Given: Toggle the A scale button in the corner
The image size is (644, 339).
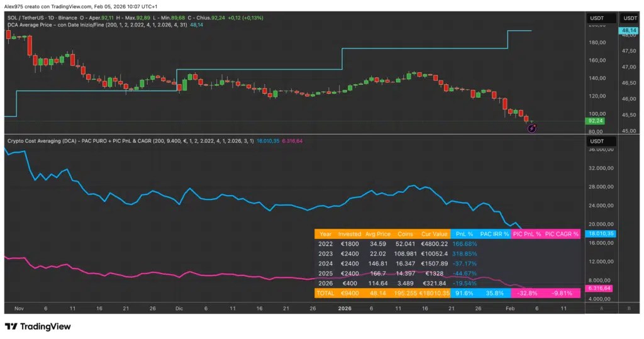Looking at the screenshot, I should click(602, 308).
